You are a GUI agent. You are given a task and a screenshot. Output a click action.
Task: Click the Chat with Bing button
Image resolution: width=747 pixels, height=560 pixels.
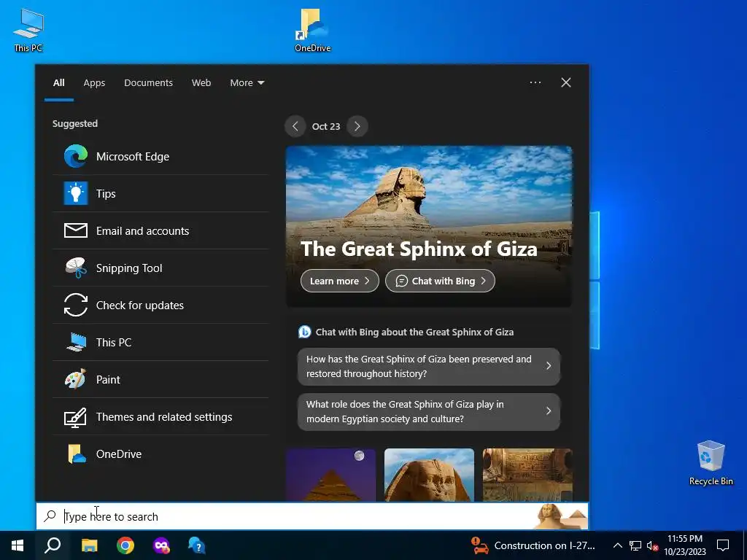tap(440, 281)
